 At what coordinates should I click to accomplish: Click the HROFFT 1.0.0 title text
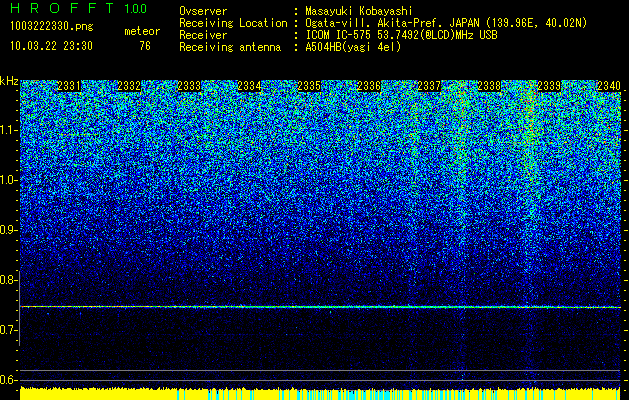(x=78, y=8)
